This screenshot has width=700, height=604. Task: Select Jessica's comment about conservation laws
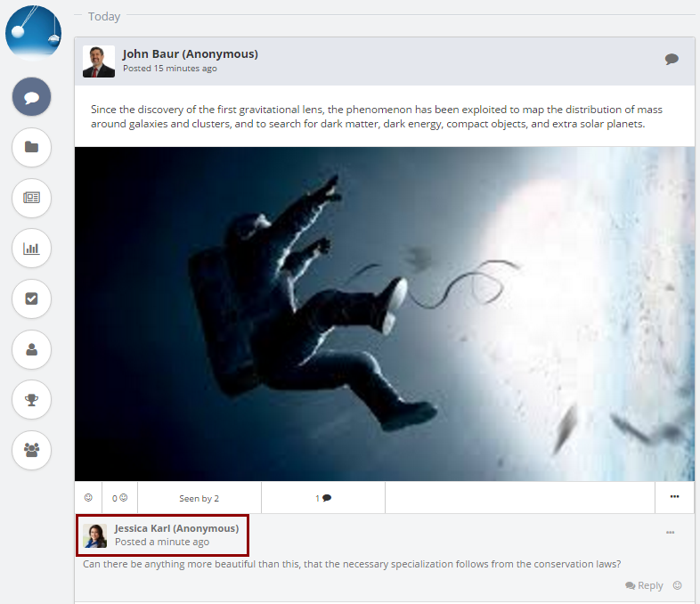point(352,564)
